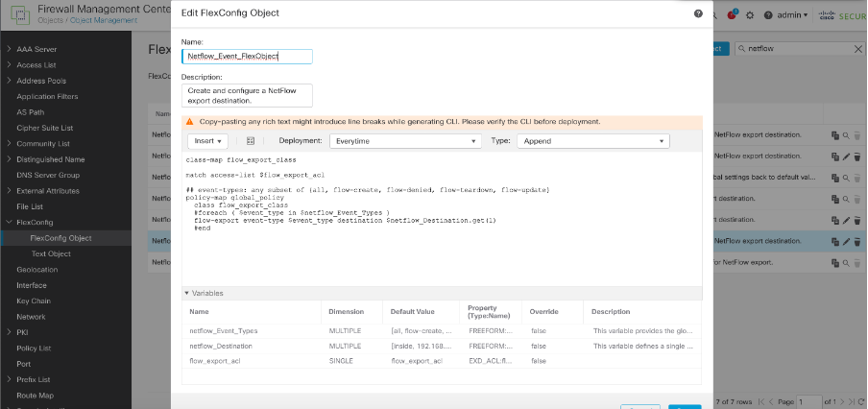Select FlexConfig Object in the sidebar
The width and height of the screenshot is (868, 409).
coord(60,238)
